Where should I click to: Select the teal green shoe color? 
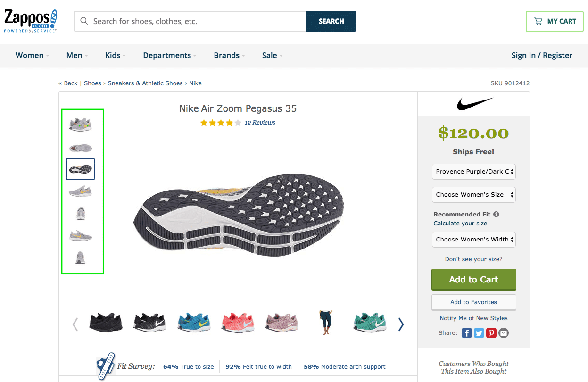[370, 323]
